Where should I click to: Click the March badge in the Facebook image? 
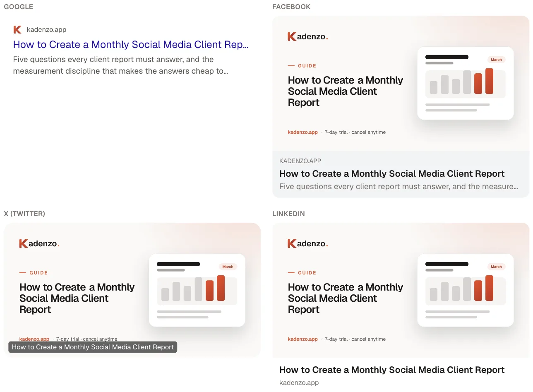tap(496, 60)
